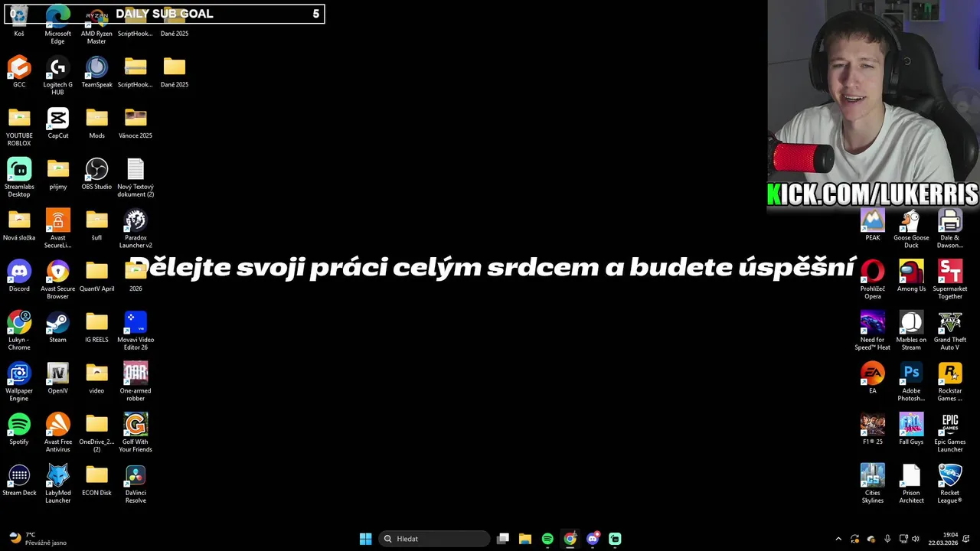
Task: Select the OneDrive_2 (2) folder
Action: 96,432
